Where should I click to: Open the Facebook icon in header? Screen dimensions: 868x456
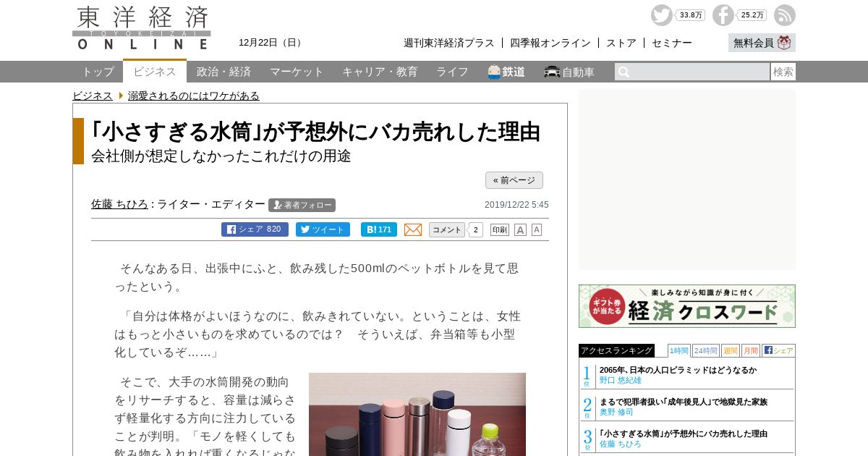click(723, 15)
